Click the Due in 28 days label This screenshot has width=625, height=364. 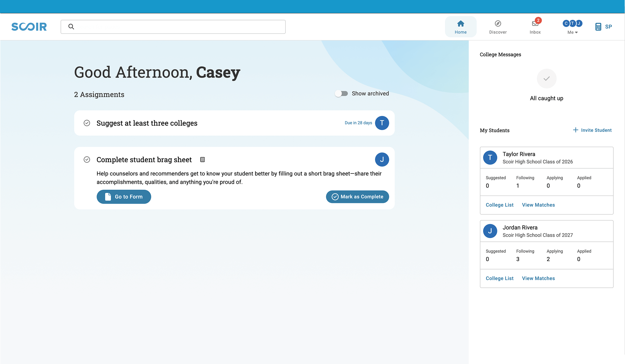click(x=358, y=123)
